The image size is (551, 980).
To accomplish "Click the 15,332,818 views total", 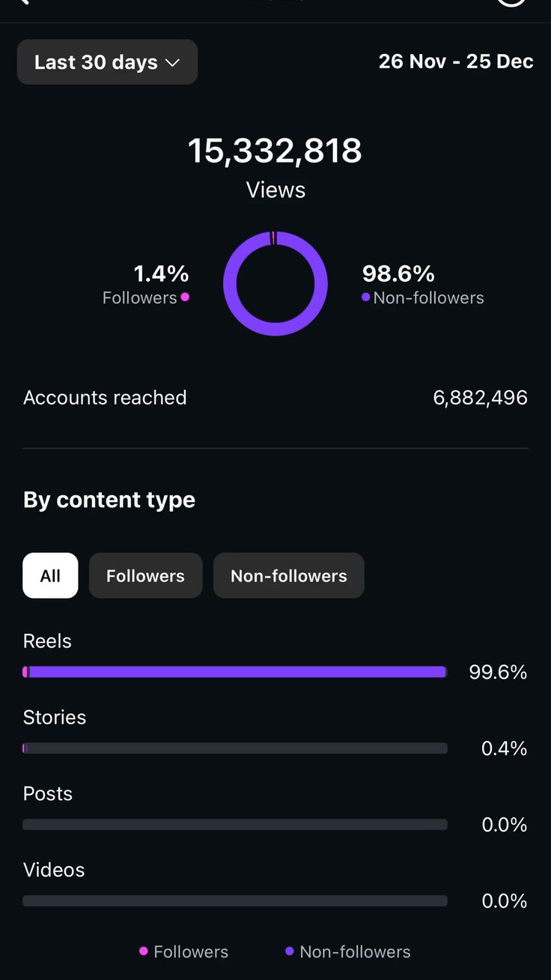I will click(x=275, y=151).
